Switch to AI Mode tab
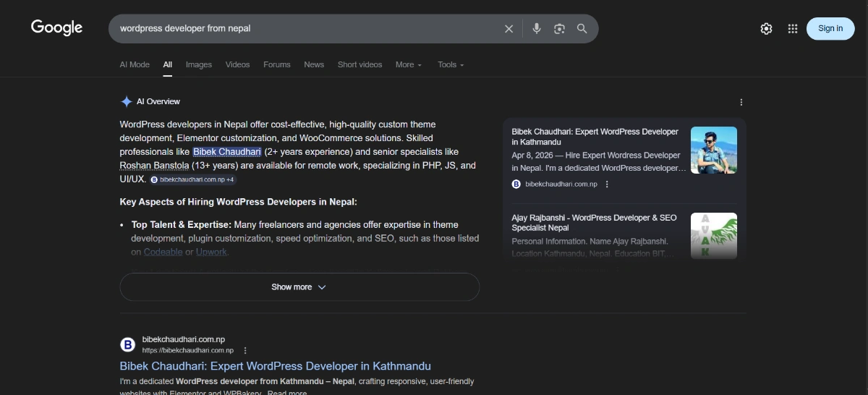Screen dimensions: 868x395 (135, 64)
